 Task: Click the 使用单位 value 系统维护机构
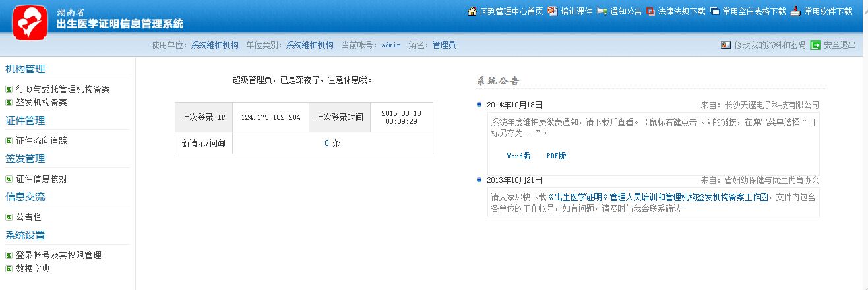[x=215, y=45]
